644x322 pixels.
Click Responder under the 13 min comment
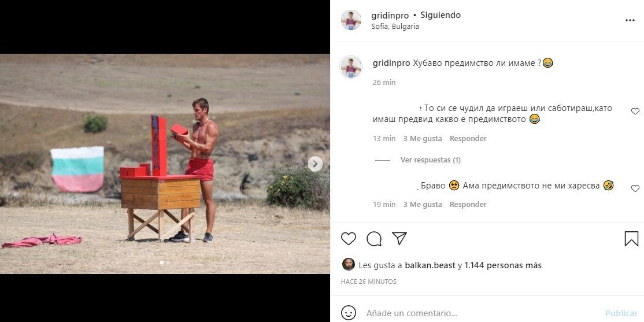[468, 138]
